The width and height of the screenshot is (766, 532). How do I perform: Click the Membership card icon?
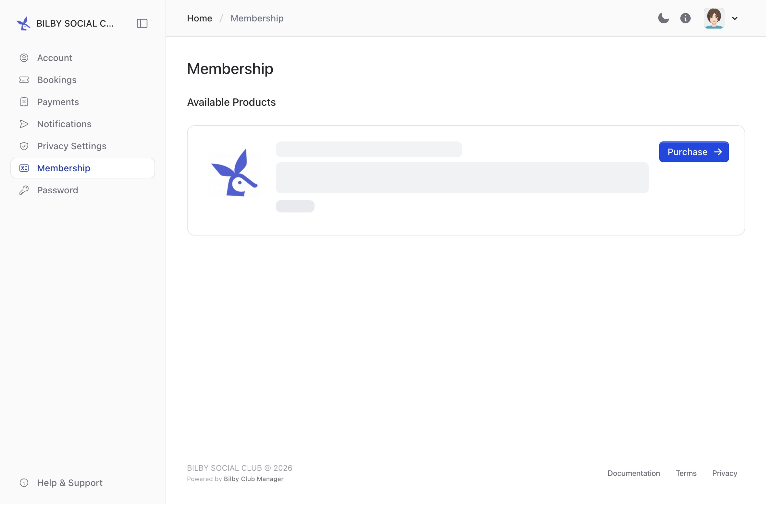click(24, 168)
